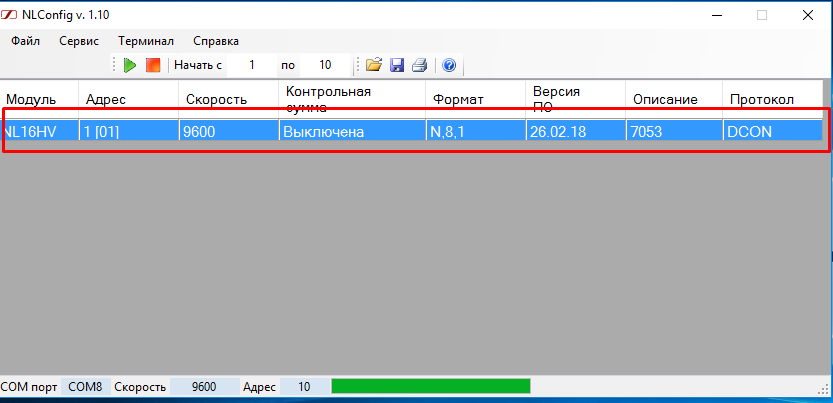The height and width of the screenshot is (403, 833).
Task: Print the module list with printer icon
Action: click(419, 65)
